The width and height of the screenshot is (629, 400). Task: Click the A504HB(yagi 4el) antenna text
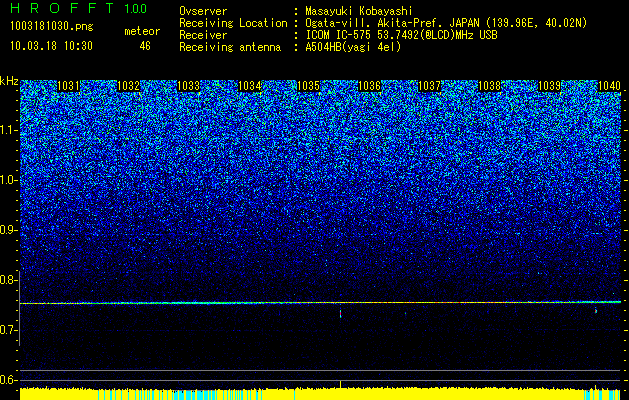pos(353,47)
